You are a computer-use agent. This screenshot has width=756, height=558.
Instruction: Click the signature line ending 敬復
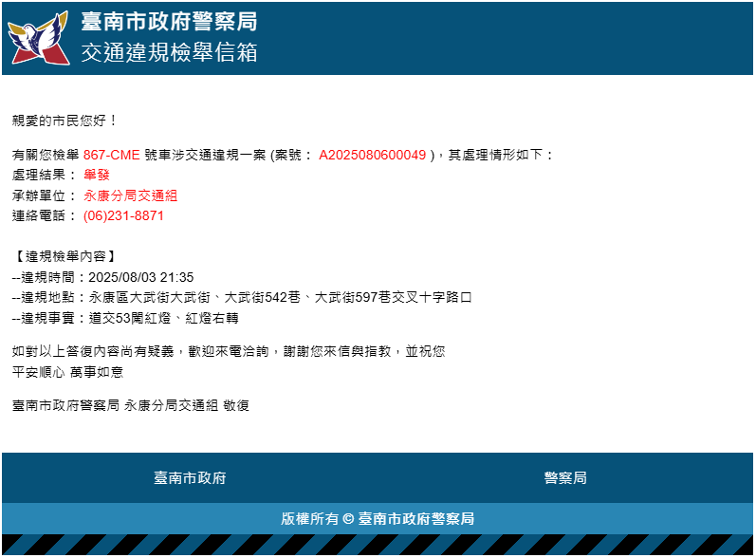[131, 405]
